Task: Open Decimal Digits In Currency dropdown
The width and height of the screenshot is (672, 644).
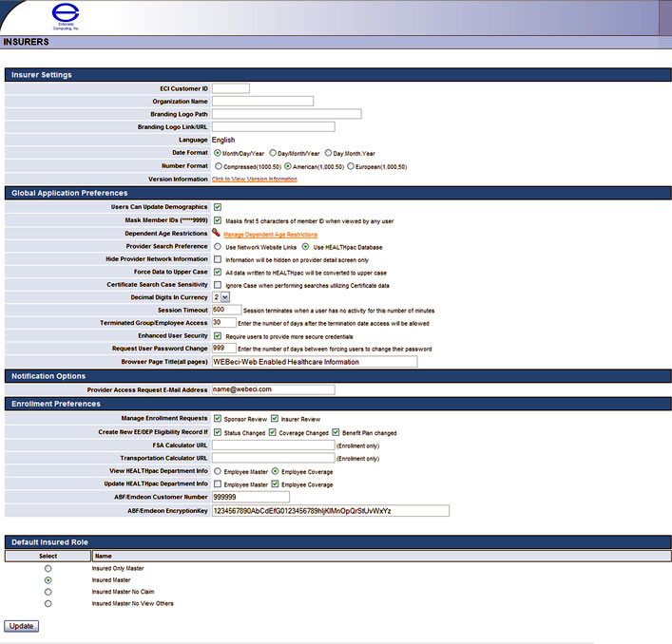Action: [221, 297]
